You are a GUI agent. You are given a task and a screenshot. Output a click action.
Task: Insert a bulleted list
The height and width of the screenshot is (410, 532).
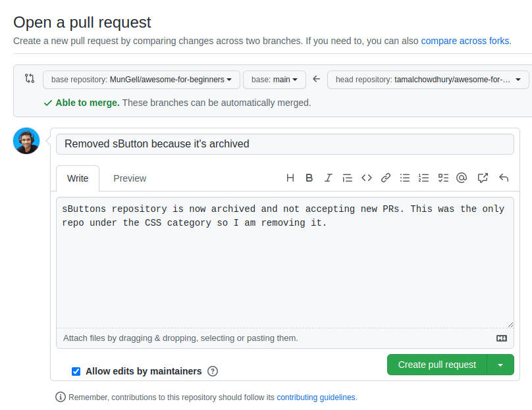point(405,178)
